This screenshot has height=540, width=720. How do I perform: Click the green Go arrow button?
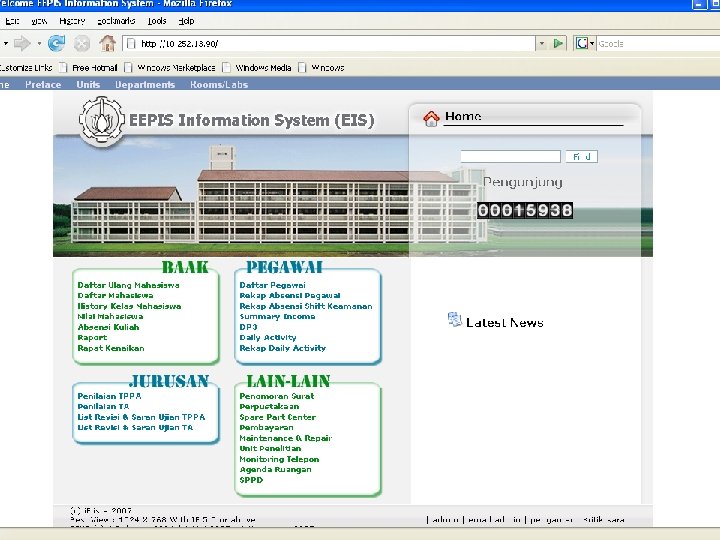558,44
